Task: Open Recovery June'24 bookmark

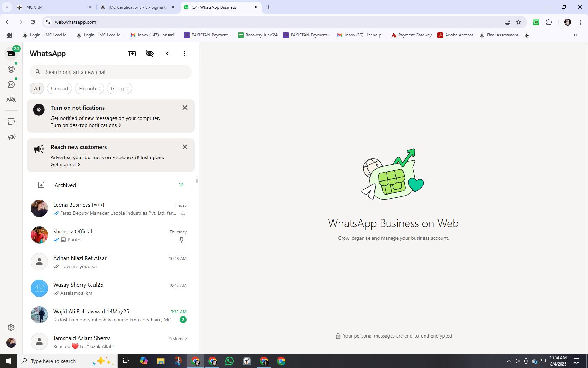Action: pos(258,35)
